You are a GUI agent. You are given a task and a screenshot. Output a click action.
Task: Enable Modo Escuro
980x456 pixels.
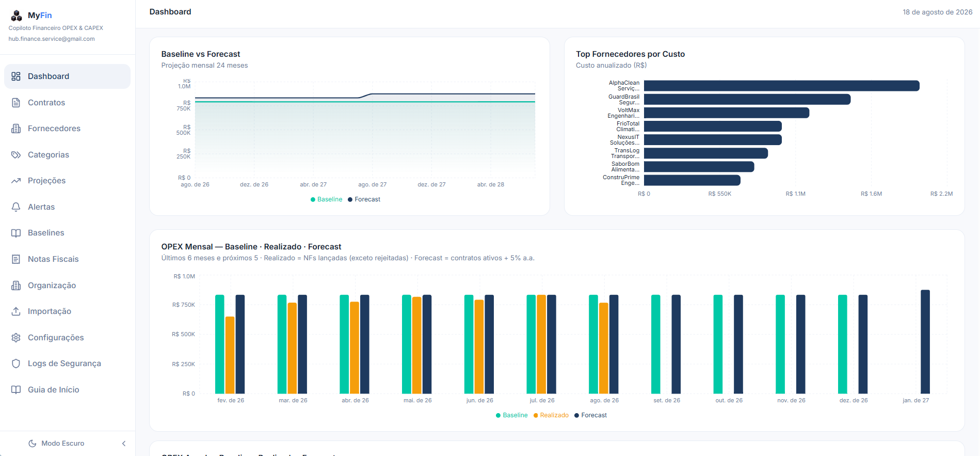(56, 444)
